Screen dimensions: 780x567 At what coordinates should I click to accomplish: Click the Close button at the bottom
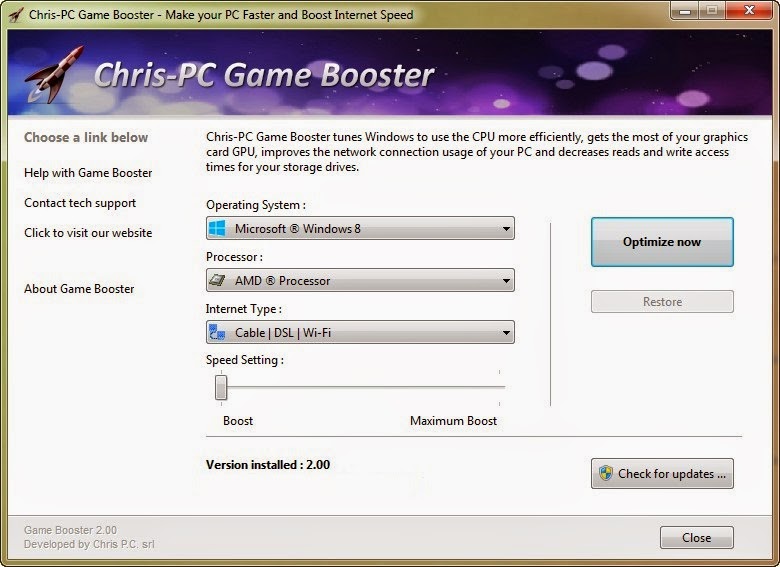696,538
